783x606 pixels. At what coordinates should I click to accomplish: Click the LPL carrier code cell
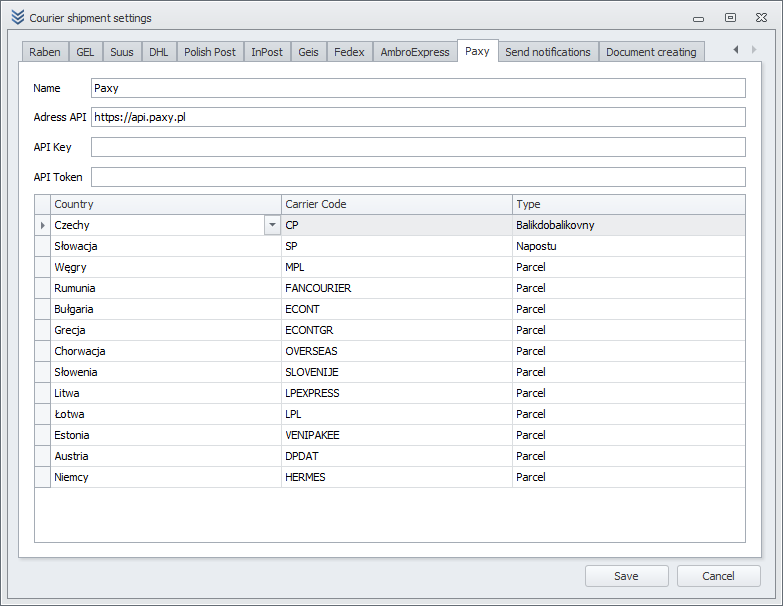pos(397,414)
